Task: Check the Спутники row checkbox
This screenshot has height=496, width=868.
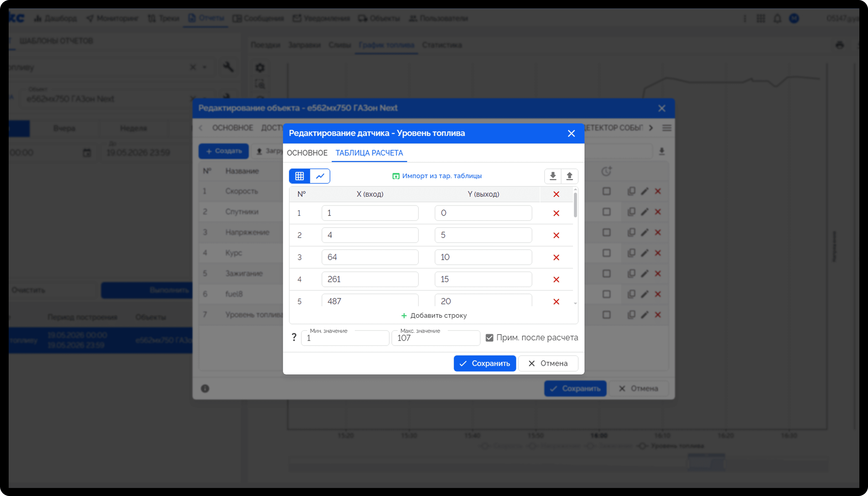Action: coord(606,212)
